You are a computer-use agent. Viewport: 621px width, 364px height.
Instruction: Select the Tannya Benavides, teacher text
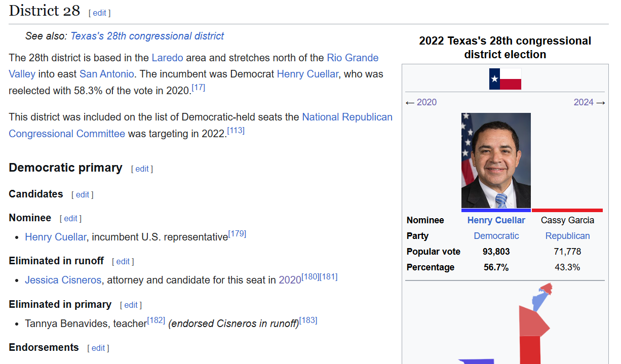click(86, 323)
